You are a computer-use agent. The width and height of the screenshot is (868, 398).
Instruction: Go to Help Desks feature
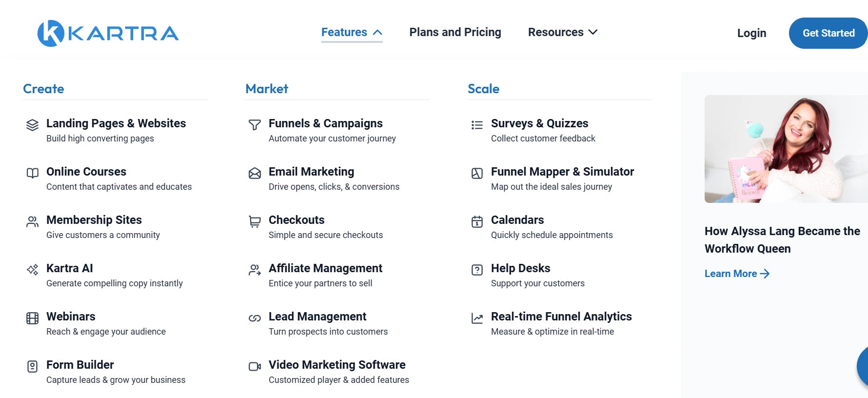[x=520, y=268]
